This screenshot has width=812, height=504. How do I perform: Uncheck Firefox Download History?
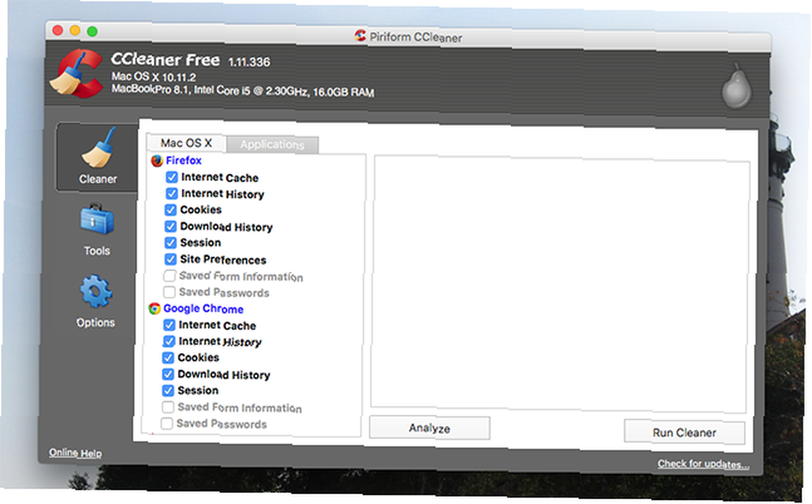click(x=171, y=226)
